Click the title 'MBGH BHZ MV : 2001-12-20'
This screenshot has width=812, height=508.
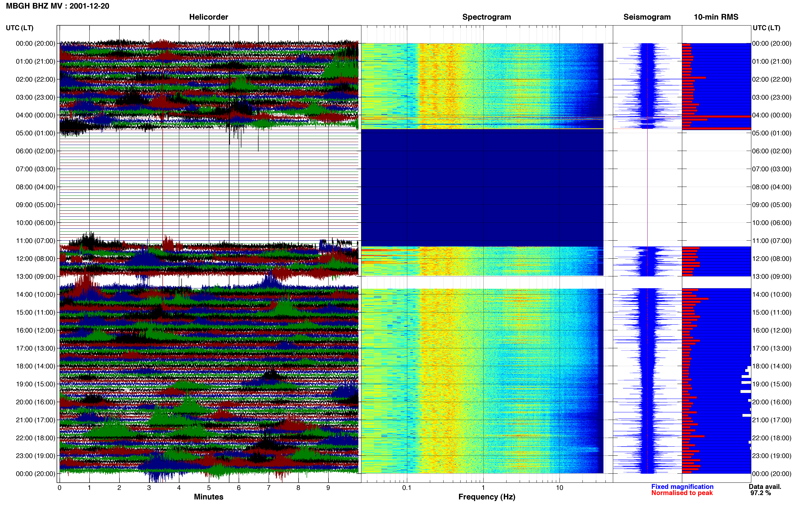point(57,6)
